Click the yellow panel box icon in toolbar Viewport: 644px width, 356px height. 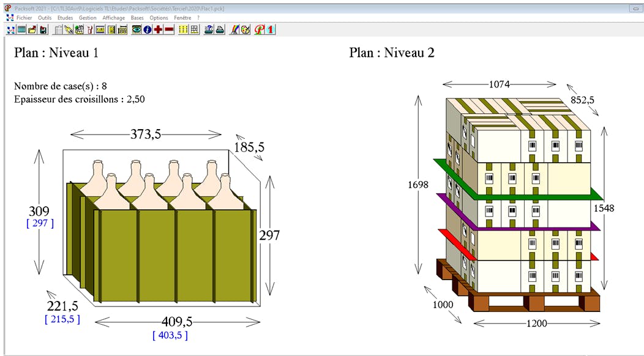pyautogui.click(x=100, y=29)
